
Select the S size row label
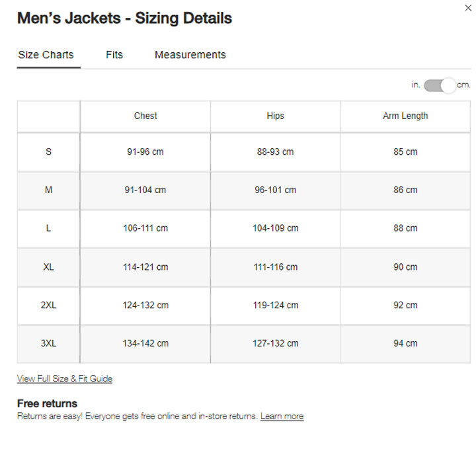tap(48, 152)
